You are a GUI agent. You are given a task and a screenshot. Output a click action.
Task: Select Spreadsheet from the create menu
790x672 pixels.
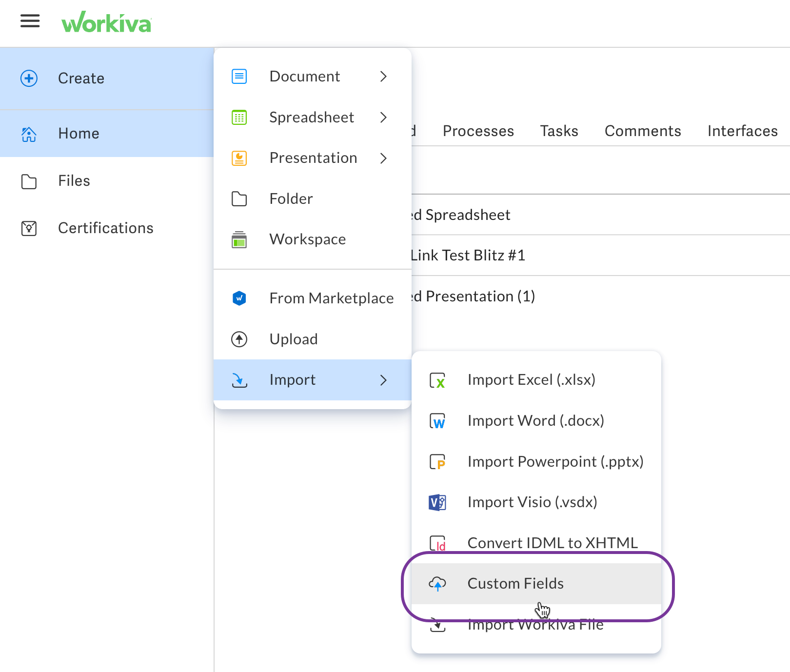(x=313, y=118)
